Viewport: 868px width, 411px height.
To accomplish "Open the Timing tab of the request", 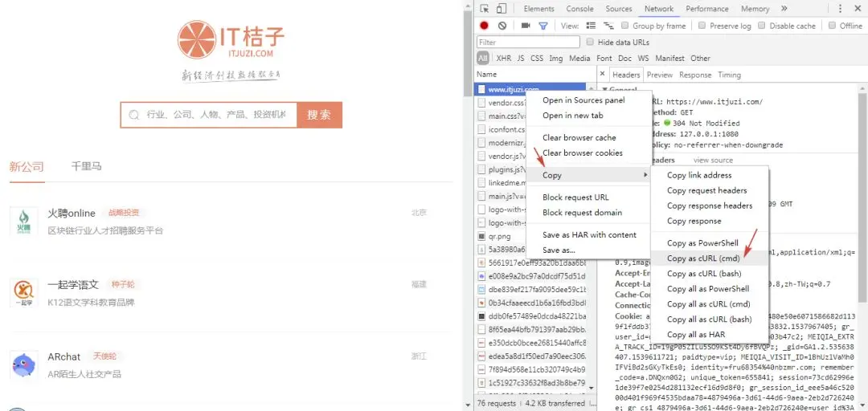I will tap(729, 75).
